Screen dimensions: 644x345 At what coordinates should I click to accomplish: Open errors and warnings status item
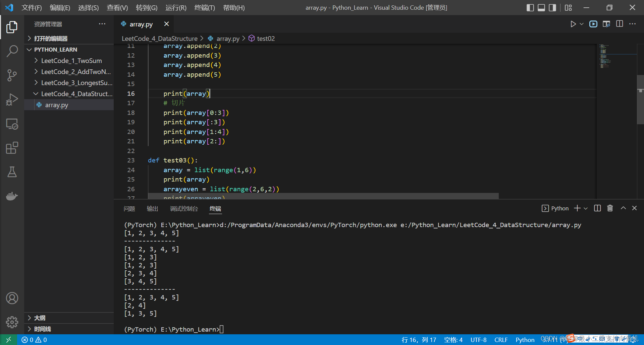click(x=34, y=340)
